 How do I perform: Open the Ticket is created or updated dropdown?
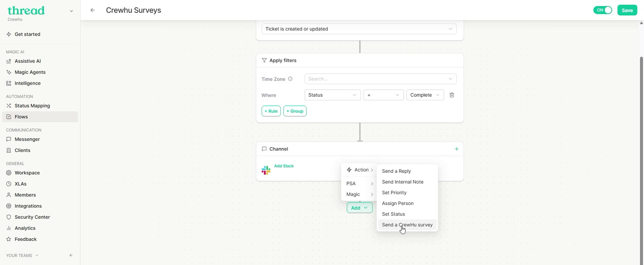(359, 29)
